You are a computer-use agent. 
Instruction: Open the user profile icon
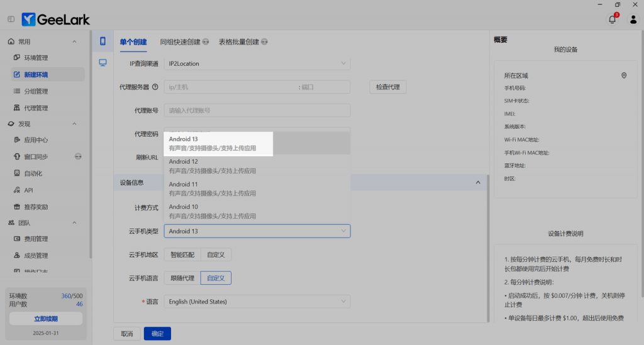click(x=633, y=19)
